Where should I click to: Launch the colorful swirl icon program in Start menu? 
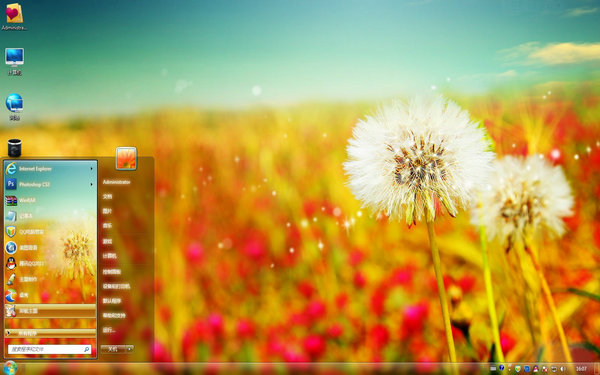(50, 295)
